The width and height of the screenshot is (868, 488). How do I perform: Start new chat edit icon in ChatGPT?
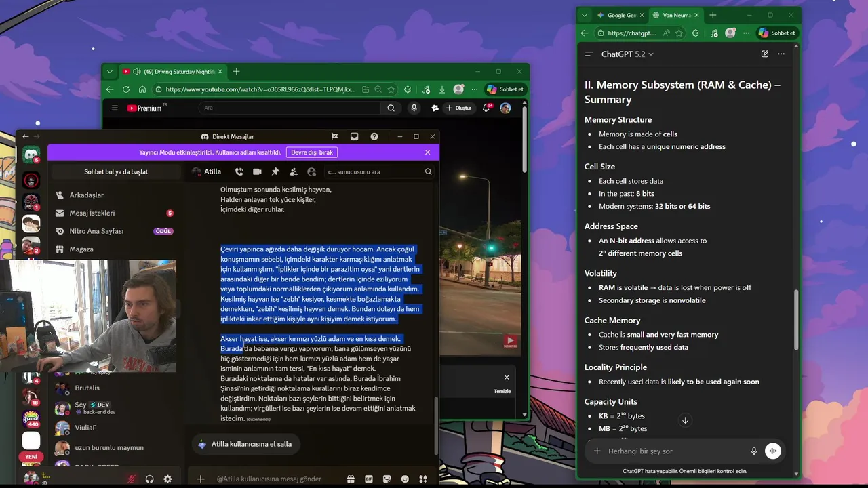coord(765,54)
